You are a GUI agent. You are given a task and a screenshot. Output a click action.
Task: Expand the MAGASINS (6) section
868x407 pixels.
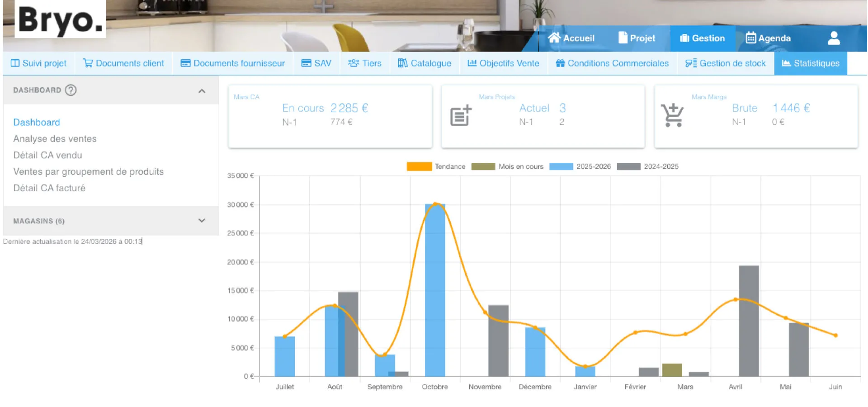pos(202,221)
